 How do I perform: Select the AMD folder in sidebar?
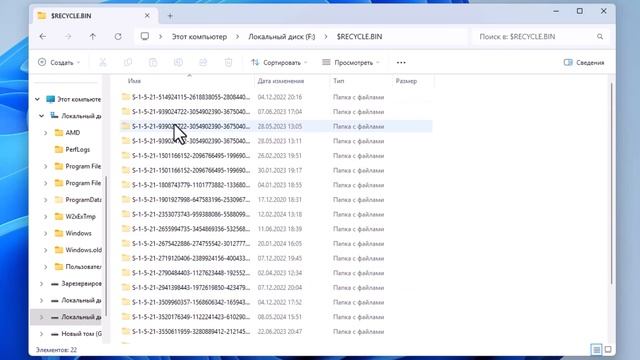[73, 133]
